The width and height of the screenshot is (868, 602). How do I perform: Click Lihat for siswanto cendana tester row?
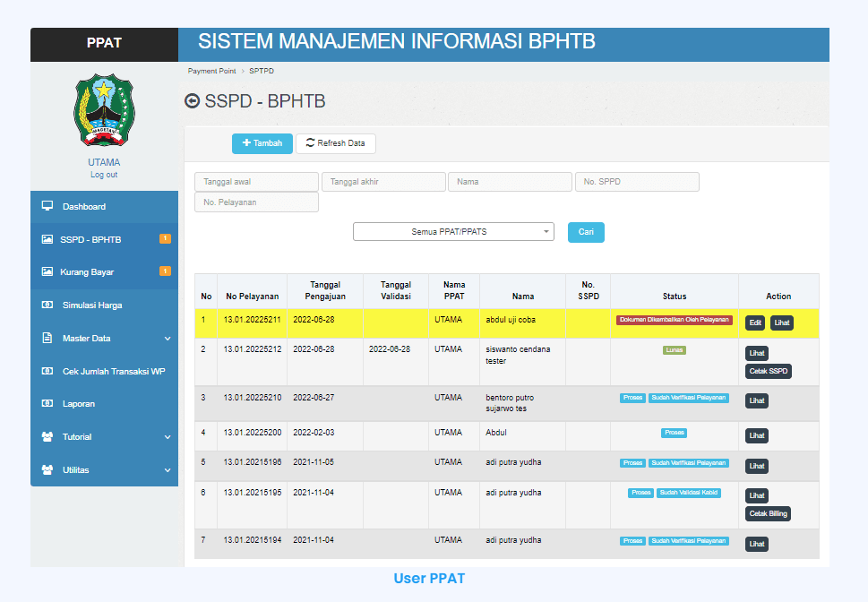757,353
